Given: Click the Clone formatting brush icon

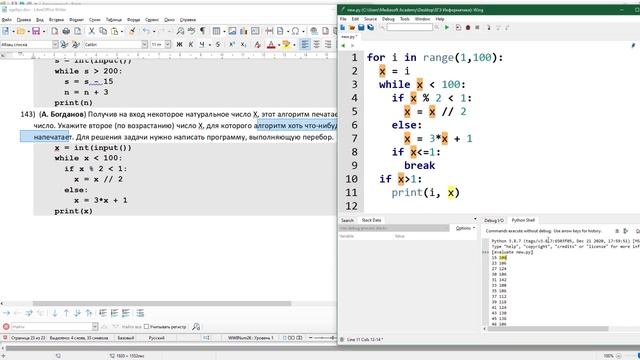Looking at the screenshot, I should 132,31.
